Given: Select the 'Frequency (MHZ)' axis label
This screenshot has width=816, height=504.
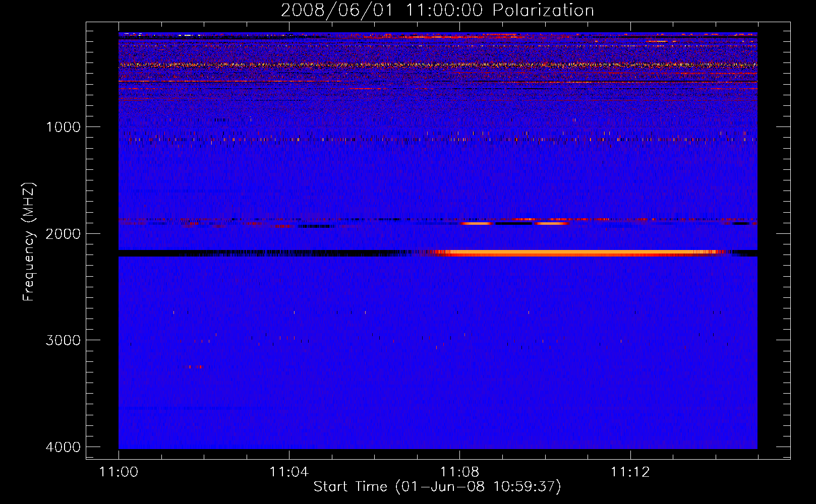Looking at the screenshot, I should point(29,242).
